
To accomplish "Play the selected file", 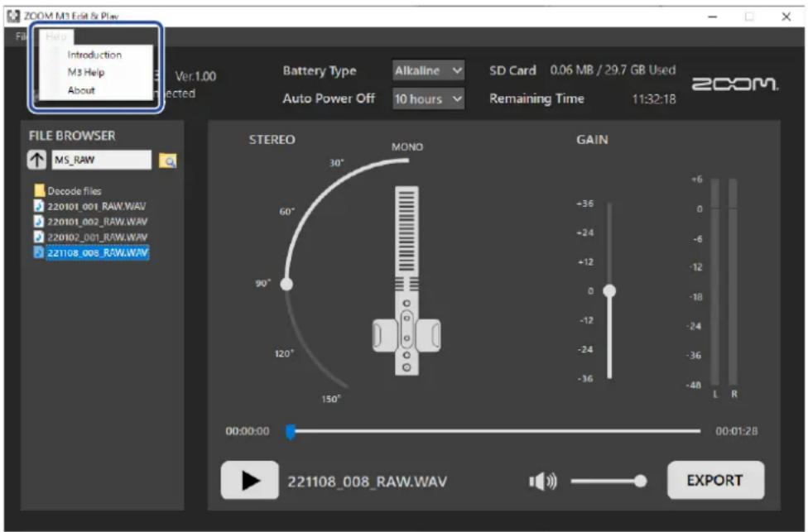I will point(250,481).
